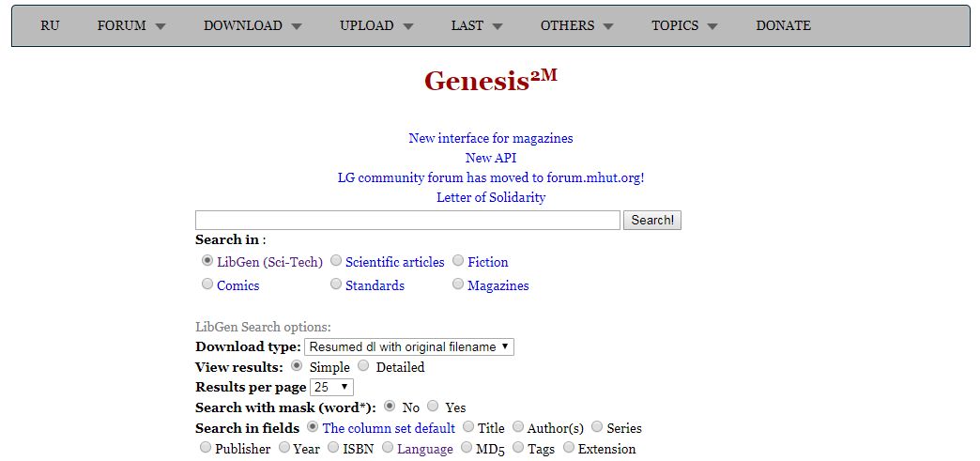Open the Magazines link

click(x=498, y=285)
